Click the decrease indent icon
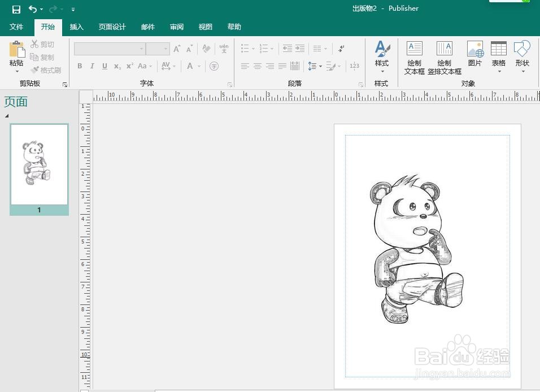The width and height of the screenshot is (540, 392). pyautogui.click(x=287, y=49)
